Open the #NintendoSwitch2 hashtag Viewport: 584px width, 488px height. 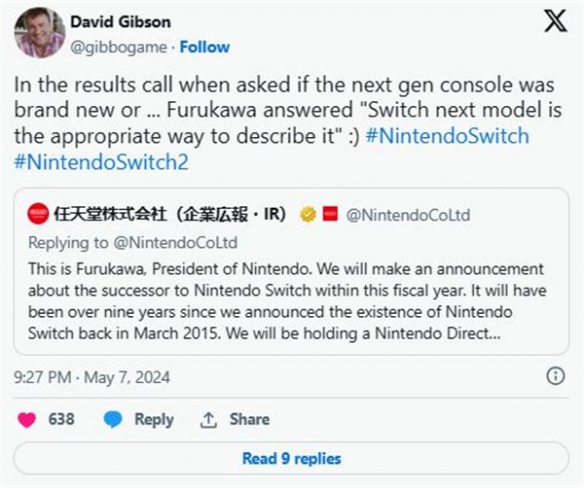(x=101, y=162)
